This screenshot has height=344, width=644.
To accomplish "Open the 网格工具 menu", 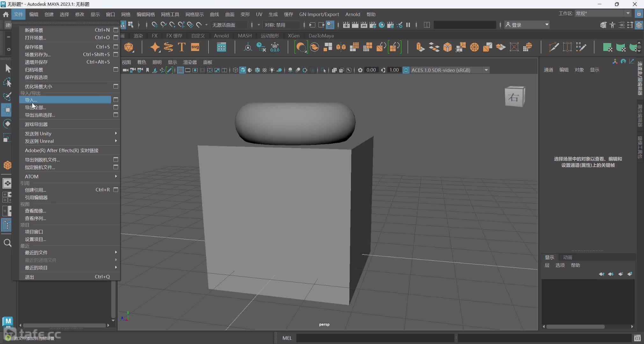I will tap(170, 14).
